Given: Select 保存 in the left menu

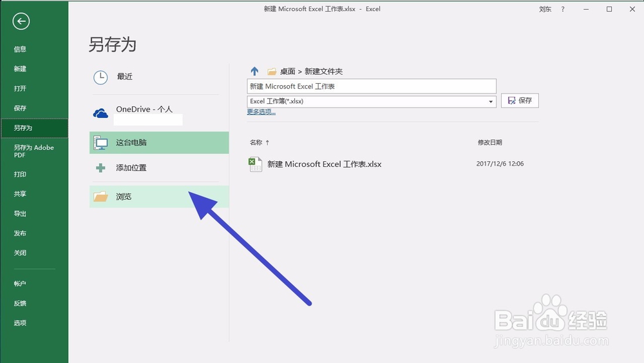Looking at the screenshot, I should (20, 108).
